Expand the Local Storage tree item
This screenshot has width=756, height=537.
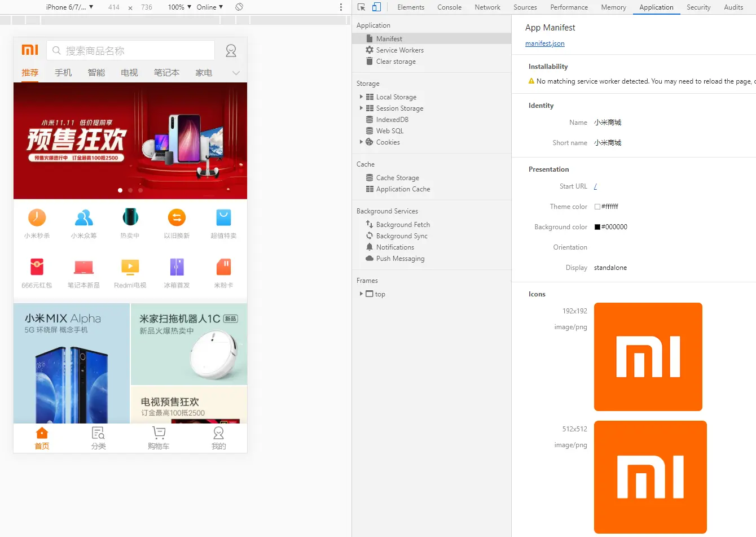[x=361, y=97]
